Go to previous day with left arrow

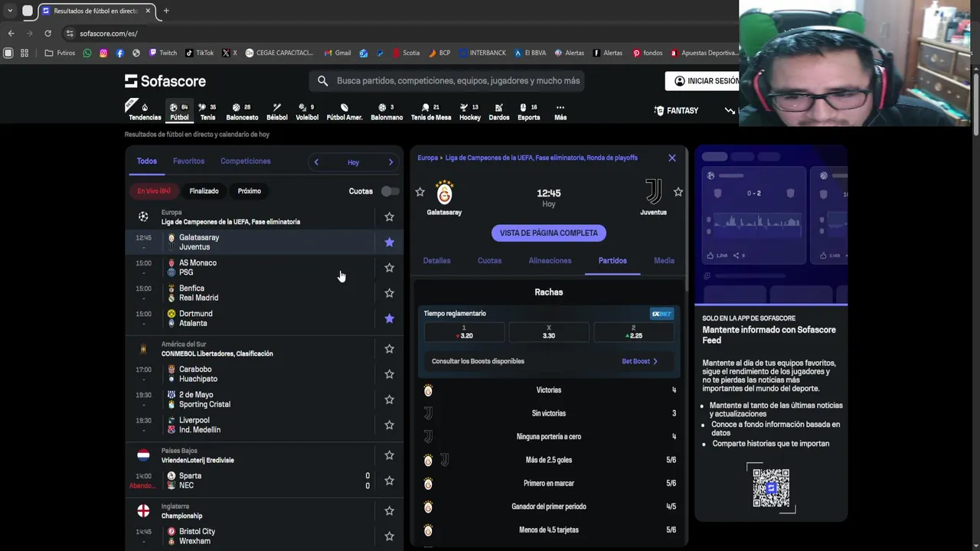point(316,162)
